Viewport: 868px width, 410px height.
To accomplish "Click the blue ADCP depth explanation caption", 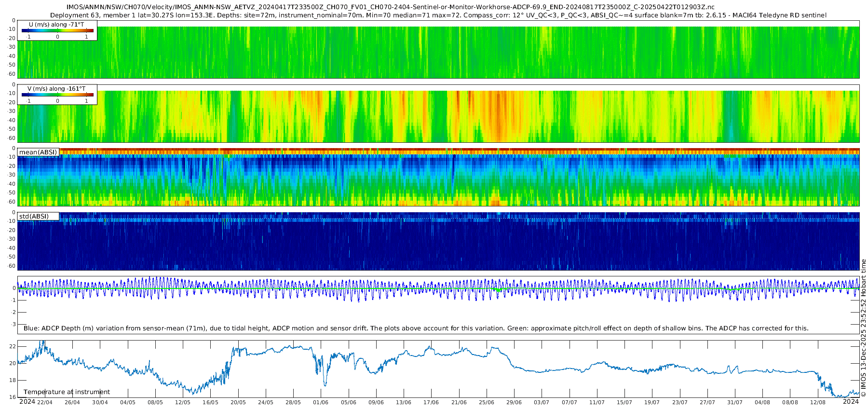I will coord(416,328).
